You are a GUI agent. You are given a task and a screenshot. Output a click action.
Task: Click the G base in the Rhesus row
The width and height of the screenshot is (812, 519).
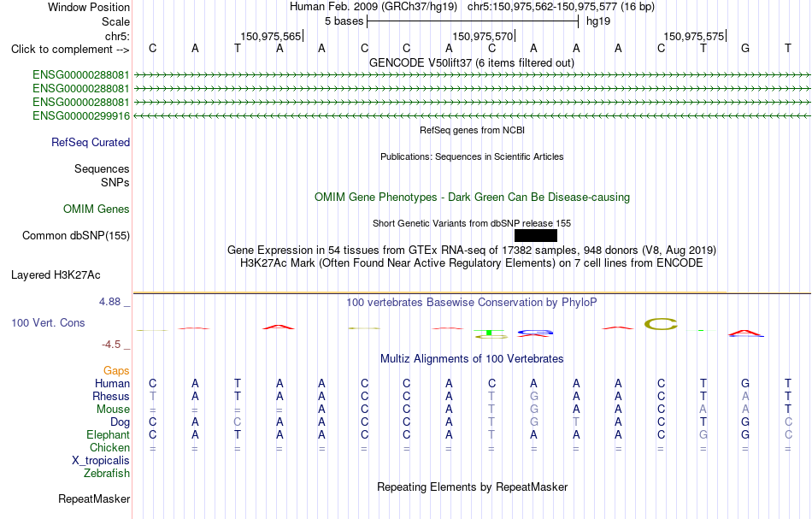tap(534, 396)
